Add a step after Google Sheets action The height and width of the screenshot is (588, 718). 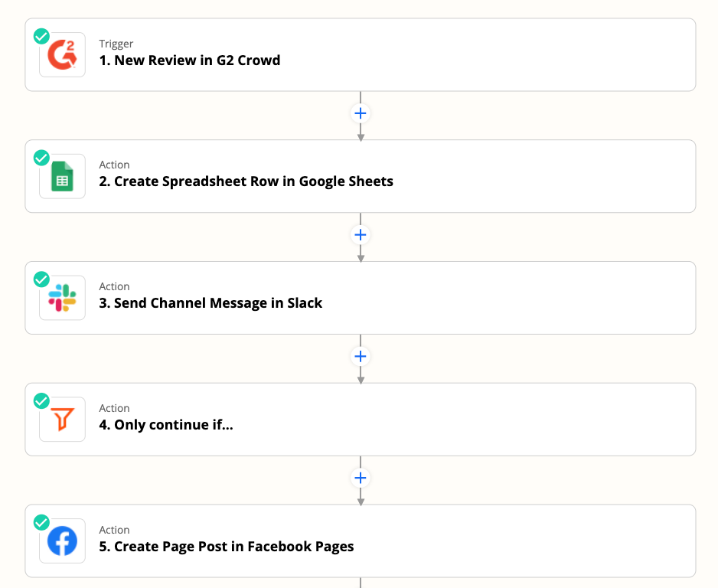pos(361,235)
